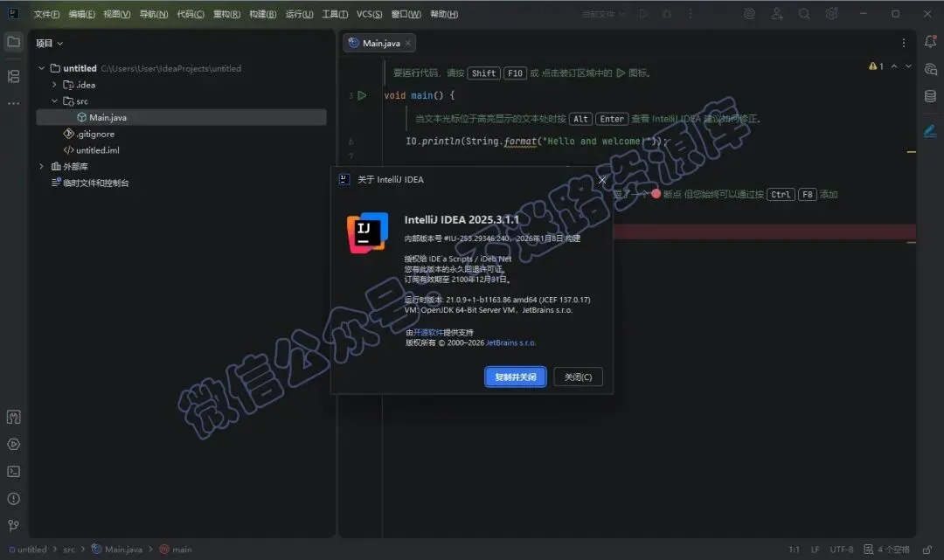The width and height of the screenshot is (944, 560).
Task: Go to previous highlighted error arrow
Action: coord(894,66)
